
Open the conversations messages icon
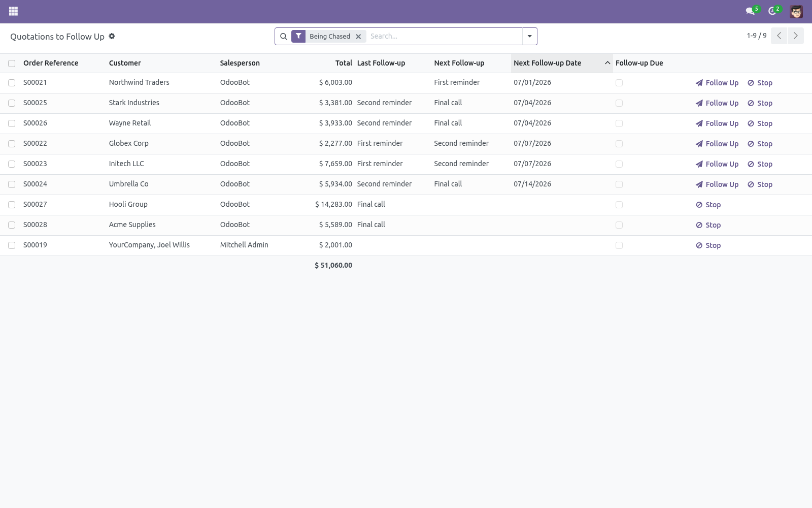tap(750, 11)
